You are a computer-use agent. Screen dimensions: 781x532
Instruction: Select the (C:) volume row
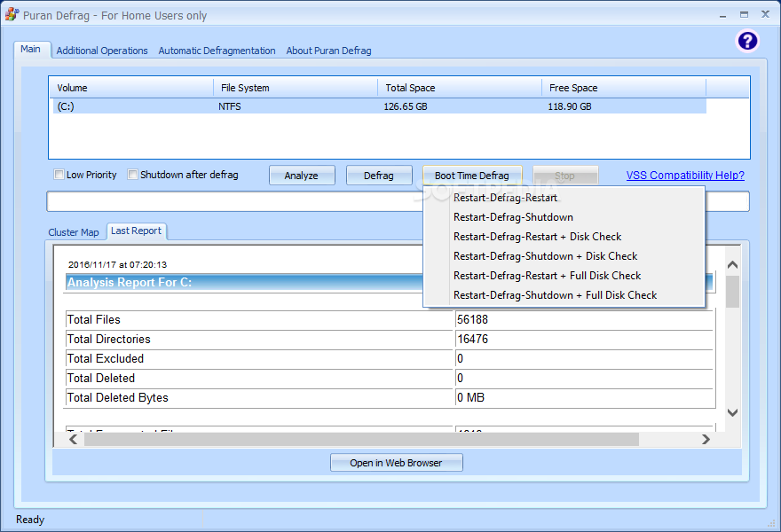380,106
